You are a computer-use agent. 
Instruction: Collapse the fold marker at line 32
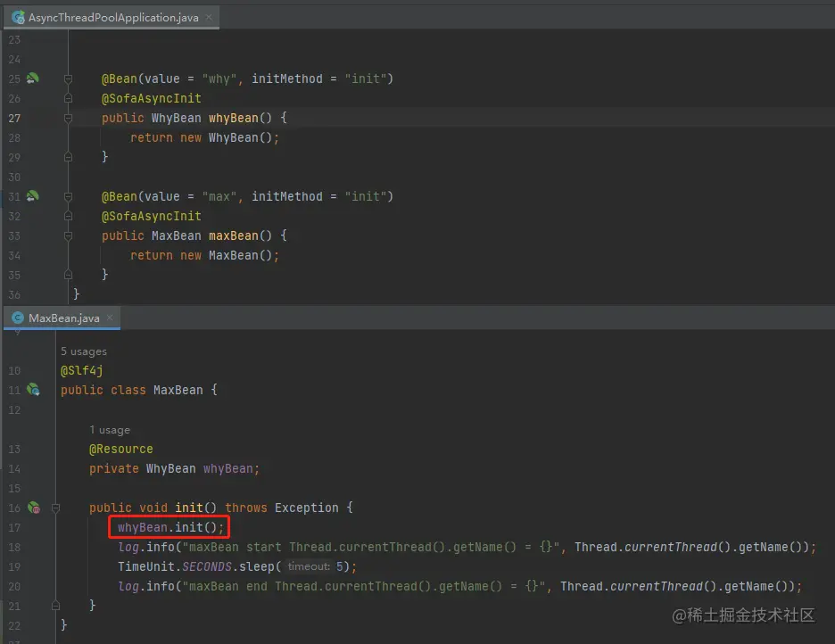(68, 216)
